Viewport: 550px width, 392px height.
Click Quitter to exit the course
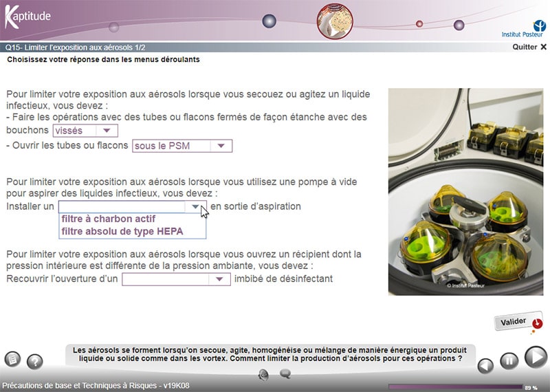(529, 47)
